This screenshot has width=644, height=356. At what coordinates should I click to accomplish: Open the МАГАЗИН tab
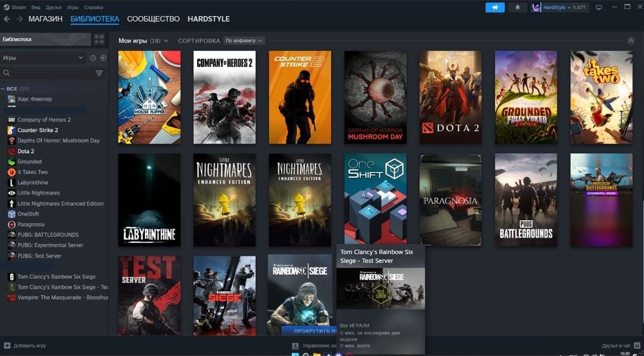[45, 19]
